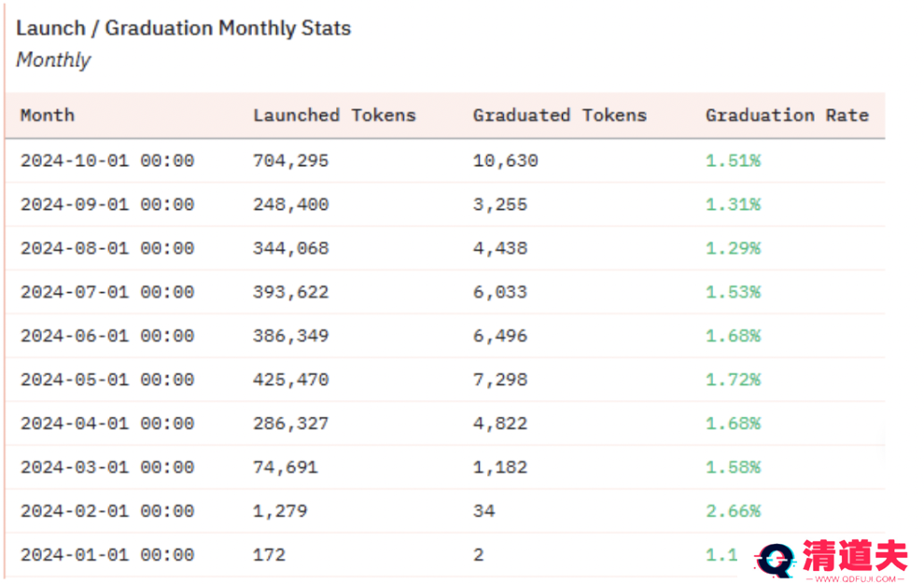The height and width of the screenshot is (584, 924).
Task: Click the Q logo icon in the watermark
Action: coord(775,560)
